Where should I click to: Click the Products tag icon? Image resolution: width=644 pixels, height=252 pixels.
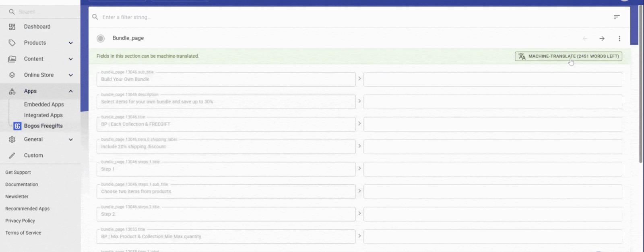(12, 43)
